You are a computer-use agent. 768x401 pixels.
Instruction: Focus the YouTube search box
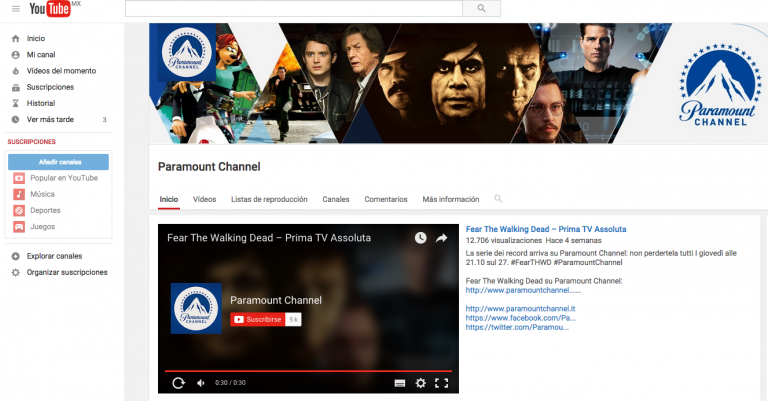[x=294, y=8]
